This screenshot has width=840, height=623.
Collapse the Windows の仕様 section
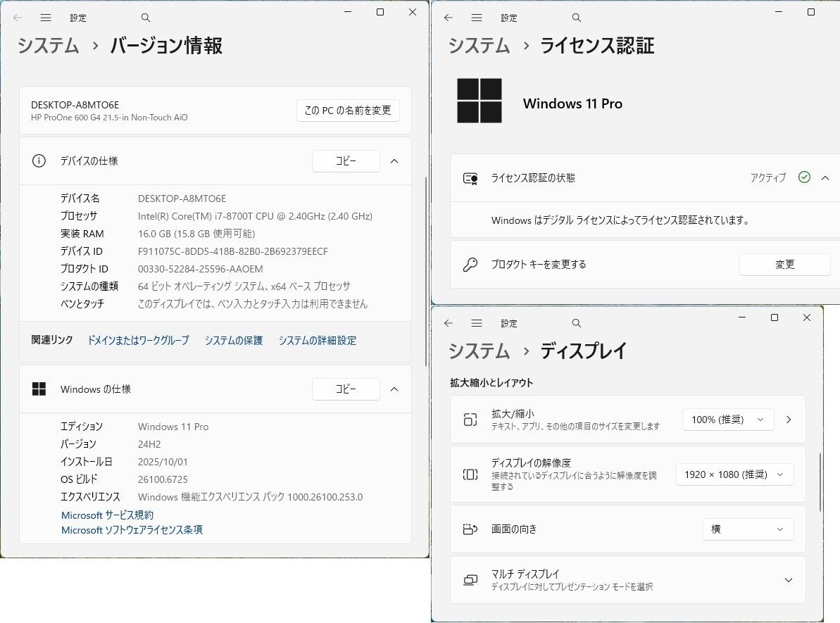point(394,389)
